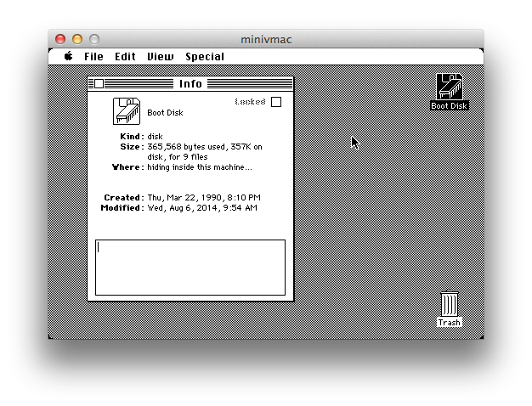Image resolution: width=532 pixels, height=406 pixels.
Task: Click the Modified date 'Wed, Aug 6, 2014'
Action: pyautogui.click(x=183, y=208)
